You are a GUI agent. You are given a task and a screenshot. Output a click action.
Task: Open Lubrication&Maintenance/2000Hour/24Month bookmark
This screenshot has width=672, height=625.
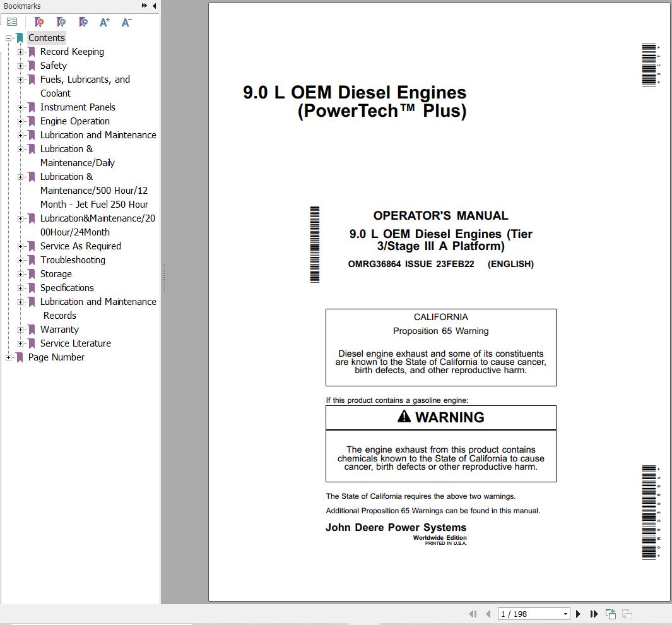(98, 225)
